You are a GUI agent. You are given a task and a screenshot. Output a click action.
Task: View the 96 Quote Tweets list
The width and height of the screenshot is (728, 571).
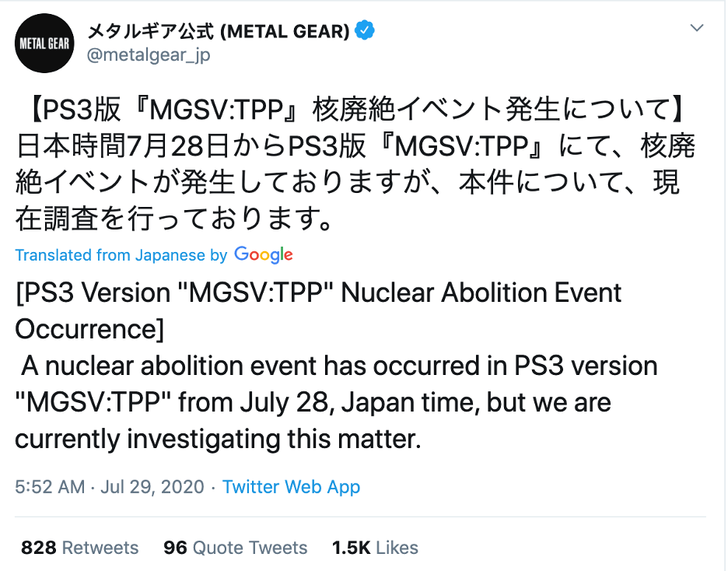point(236,548)
